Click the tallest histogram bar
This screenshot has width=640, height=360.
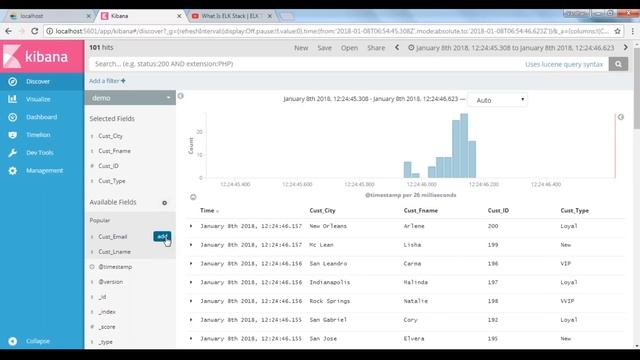pos(464,146)
